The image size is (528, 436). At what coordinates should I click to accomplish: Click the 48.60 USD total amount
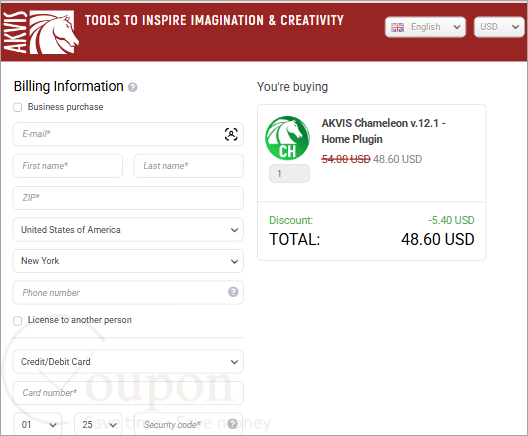438,239
